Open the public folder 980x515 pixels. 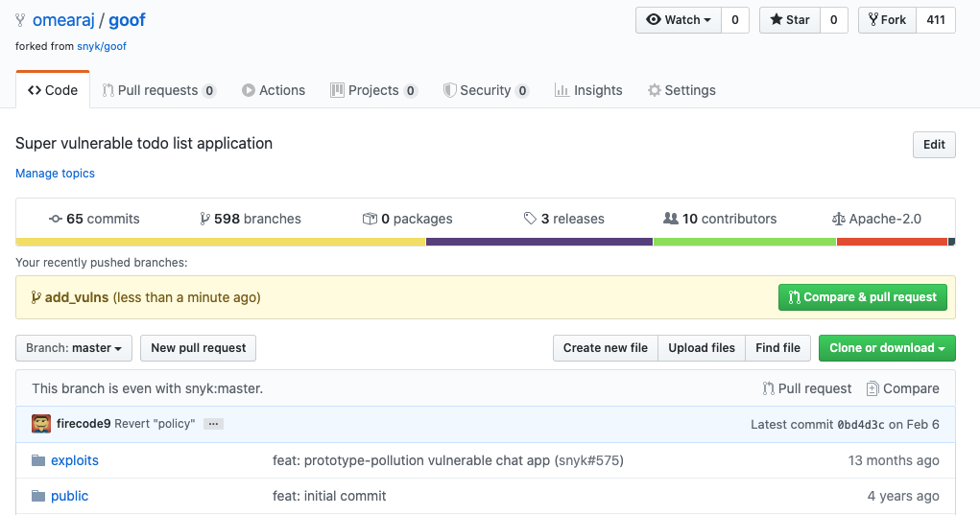69,496
